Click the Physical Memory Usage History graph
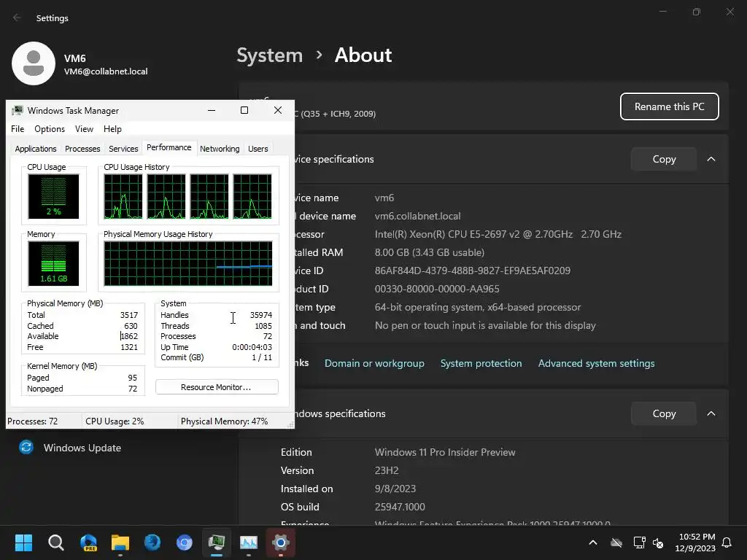747x560 pixels. tap(188, 263)
